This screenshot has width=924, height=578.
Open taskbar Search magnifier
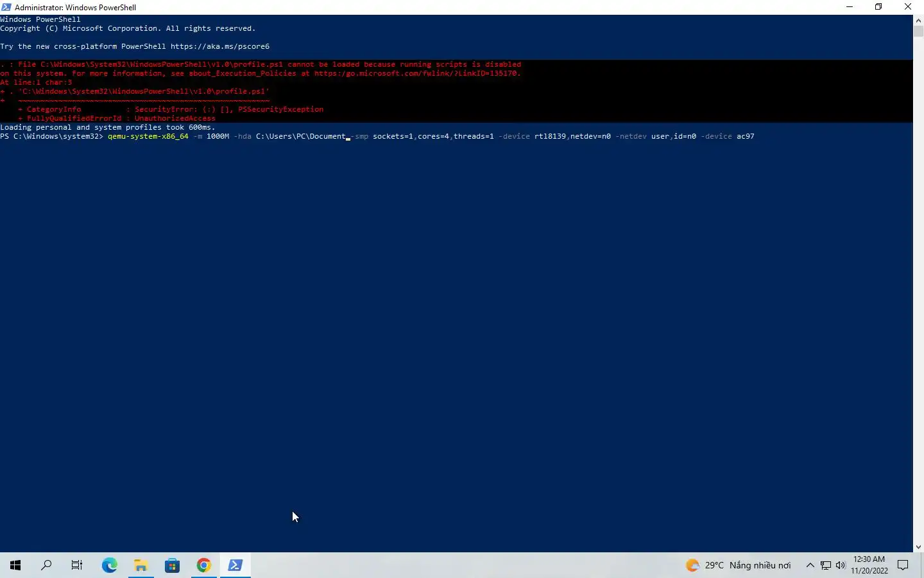point(46,565)
